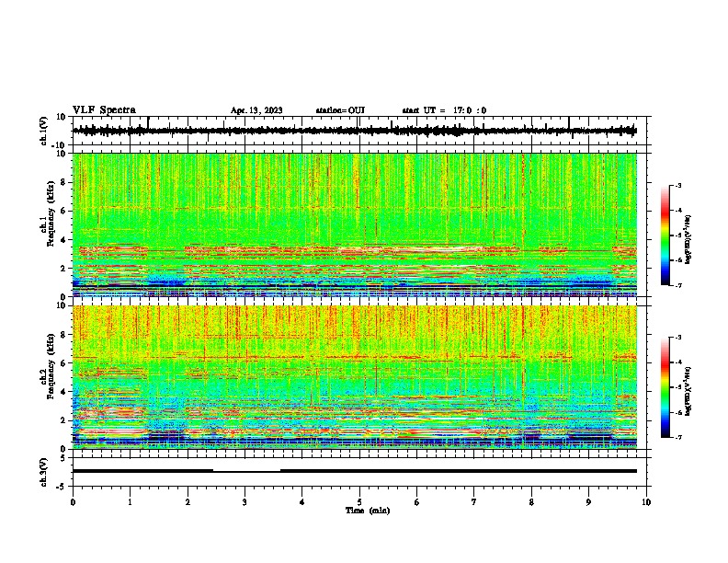Click the "6" kHz tick on ch.2 spectrogram
The height and width of the screenshot is (563, 728).
tap(63, 363)
